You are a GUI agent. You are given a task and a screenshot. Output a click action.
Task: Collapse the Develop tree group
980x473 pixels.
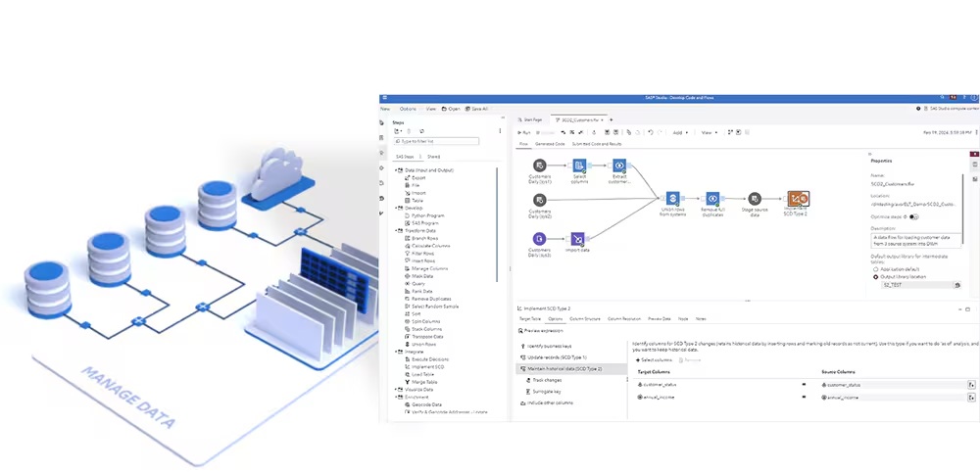click(x=396, y=208)
